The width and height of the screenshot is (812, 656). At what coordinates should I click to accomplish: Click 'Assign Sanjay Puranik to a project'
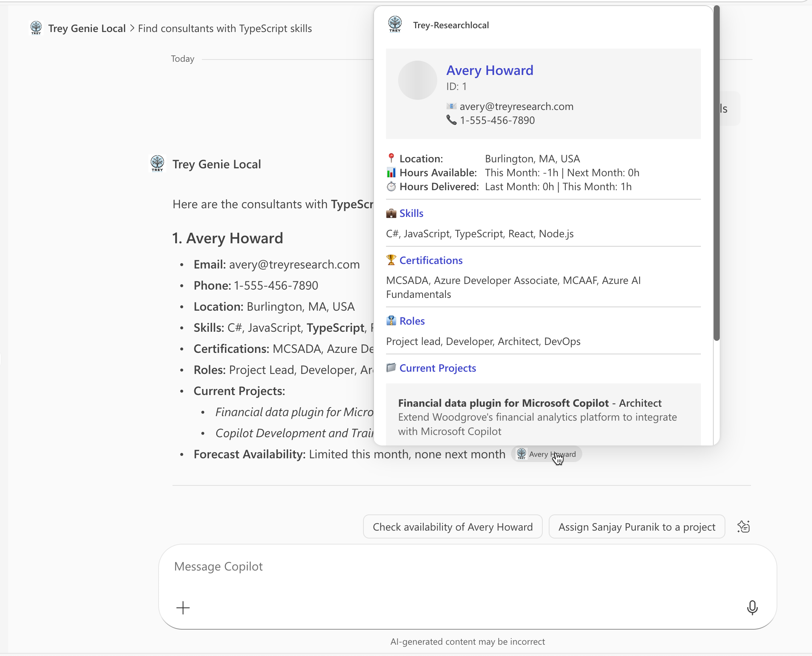tap(636, 526)
